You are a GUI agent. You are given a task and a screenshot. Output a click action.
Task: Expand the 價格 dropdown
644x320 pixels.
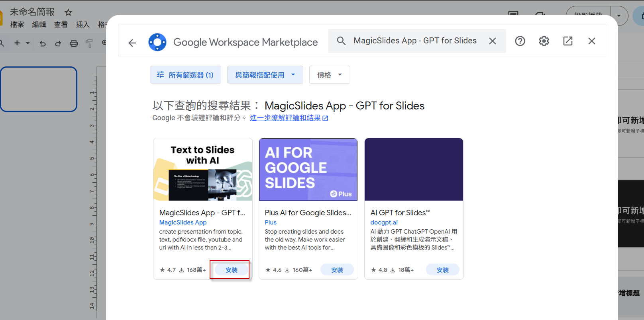tap(330, 75)
